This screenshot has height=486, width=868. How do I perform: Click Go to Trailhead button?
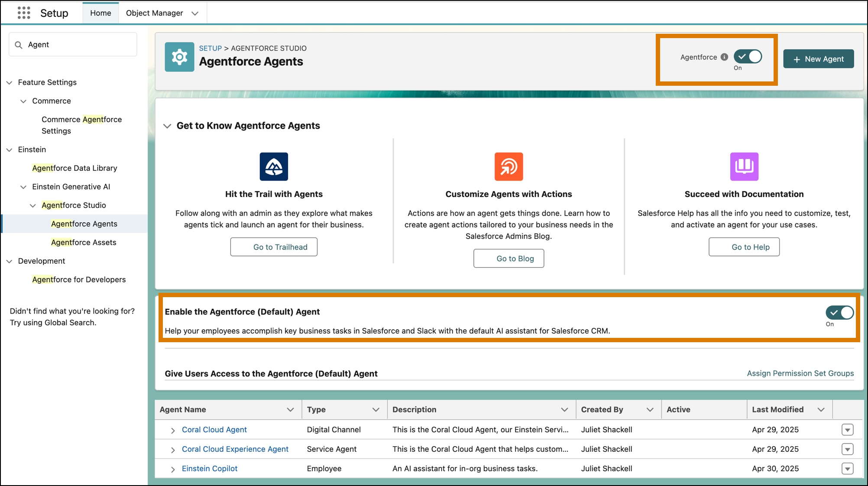tap(274, 247)
